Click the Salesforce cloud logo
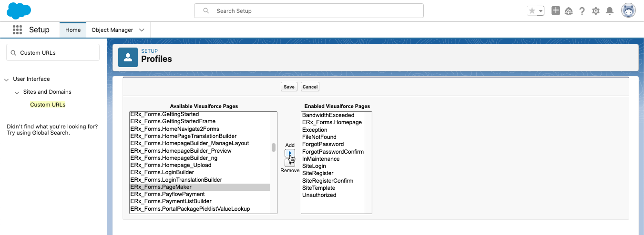The width and height of the screenshot is (644, 235). pos(19,10)
